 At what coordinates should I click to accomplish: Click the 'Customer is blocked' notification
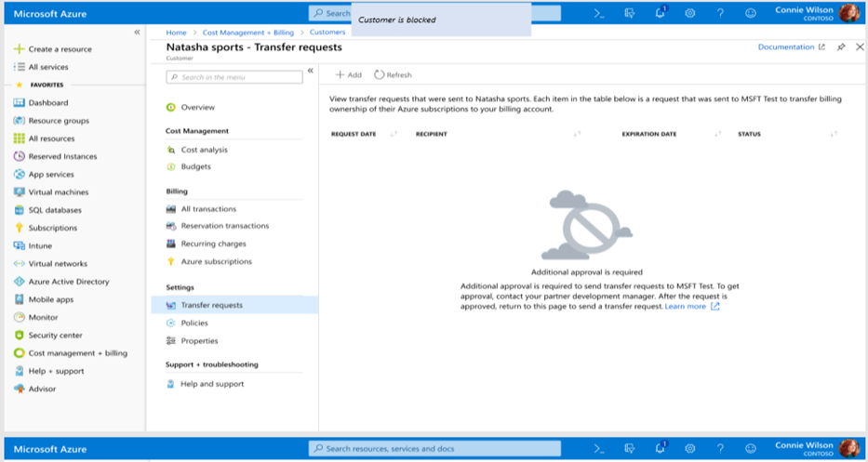tap(441, 20)
